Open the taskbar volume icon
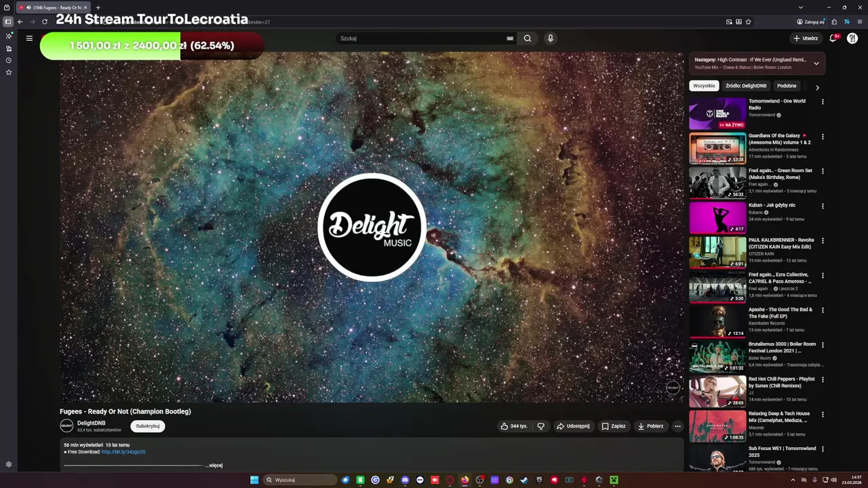Viewport: 868px width, 488px height. [833, 480]
